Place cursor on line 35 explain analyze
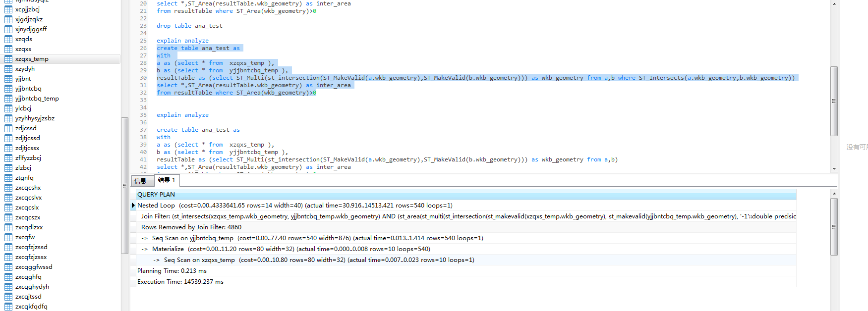This screenshot has width=868, height=311. tap(182, 115)
